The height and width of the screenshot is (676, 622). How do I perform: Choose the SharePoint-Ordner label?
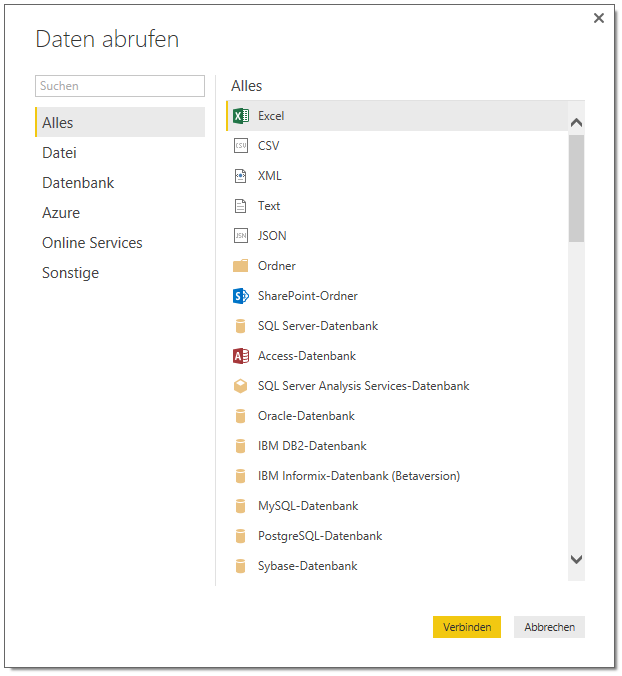click(308, 296)
